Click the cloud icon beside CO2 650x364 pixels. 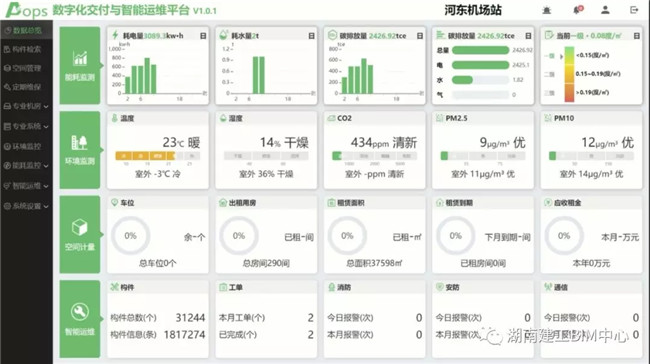(331, 118)
